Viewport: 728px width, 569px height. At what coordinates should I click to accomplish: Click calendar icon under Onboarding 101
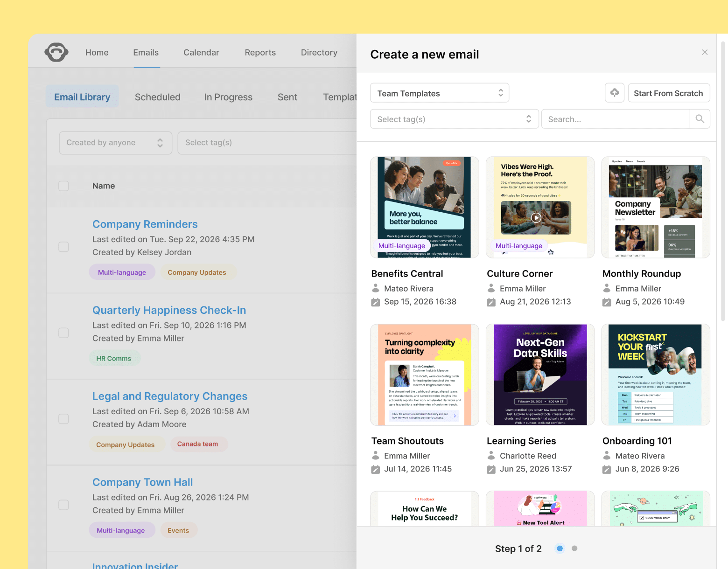click(x=607, y=469)
